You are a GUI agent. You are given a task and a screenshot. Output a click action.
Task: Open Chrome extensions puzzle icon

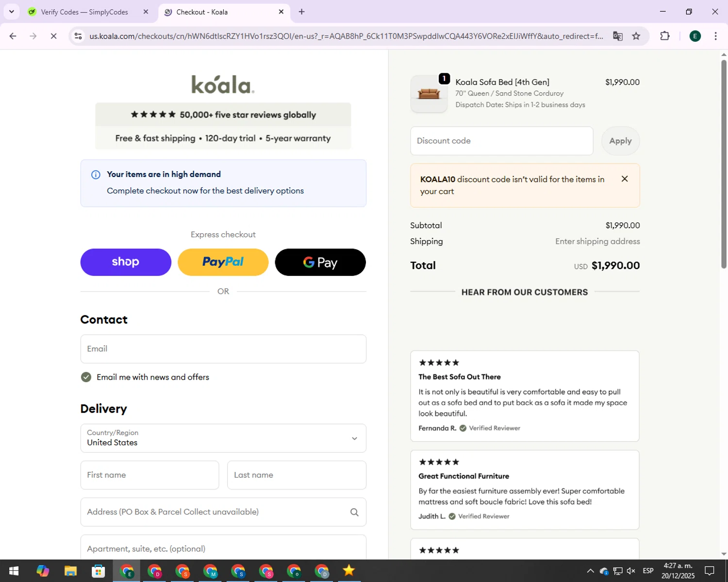pos(665,36)
